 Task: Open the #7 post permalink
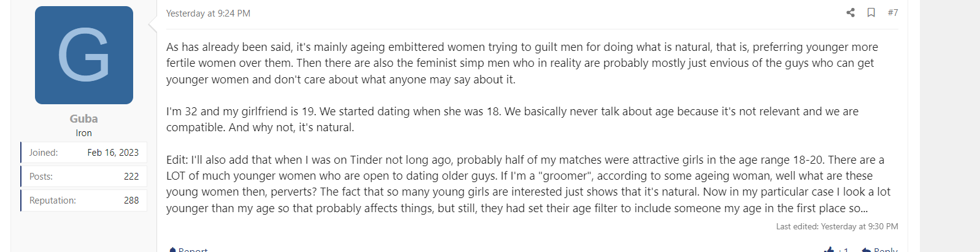click(x=893, y=12)
